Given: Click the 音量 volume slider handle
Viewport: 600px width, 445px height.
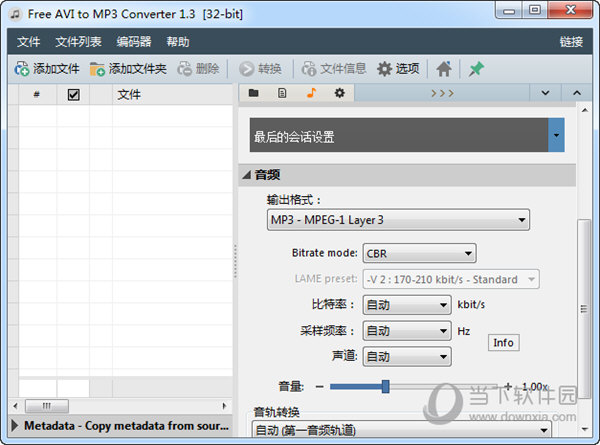Looking at the screenshot, I should (x=386, y=387).
